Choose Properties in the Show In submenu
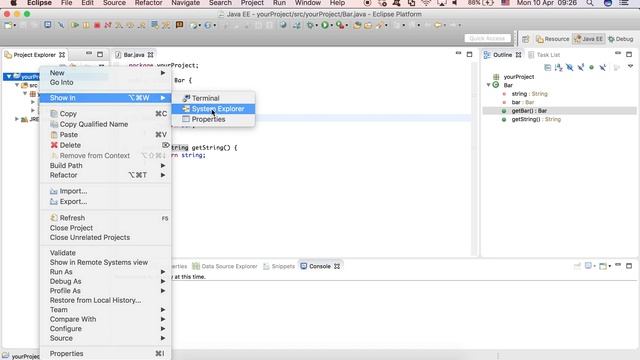This screenshot has width=640, height=360. click(213, 119)
